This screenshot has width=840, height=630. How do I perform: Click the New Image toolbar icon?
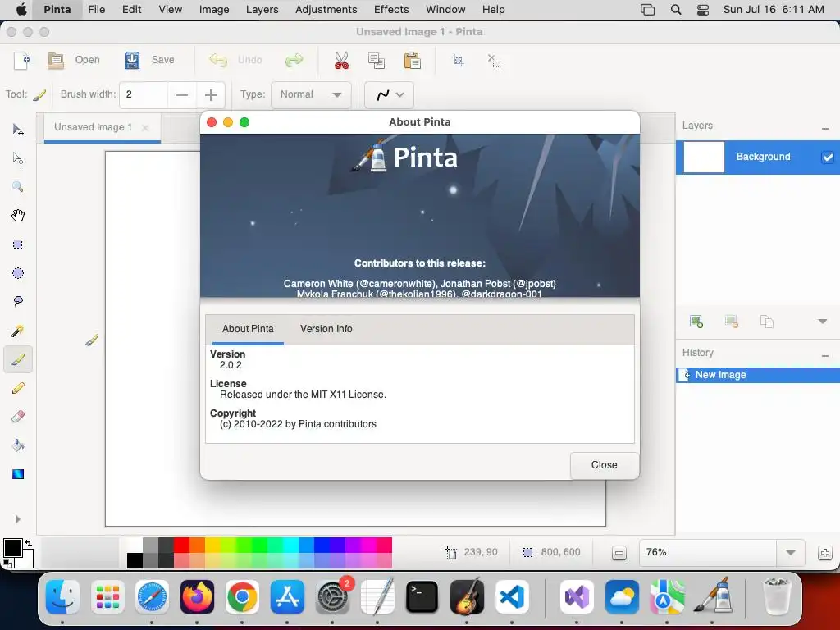[x=21, y=60]
